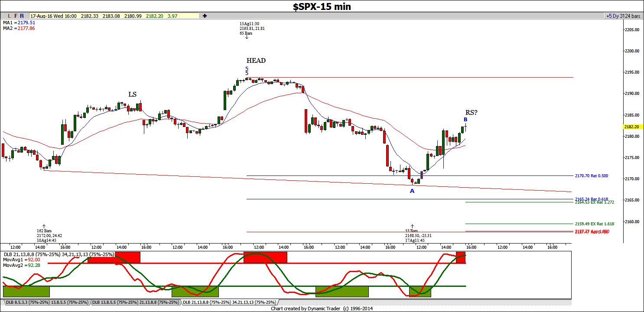This screenshot has height=312, width=644.
Task: Click the DLB indicator title text in lower pane
Action: point(59,254)
